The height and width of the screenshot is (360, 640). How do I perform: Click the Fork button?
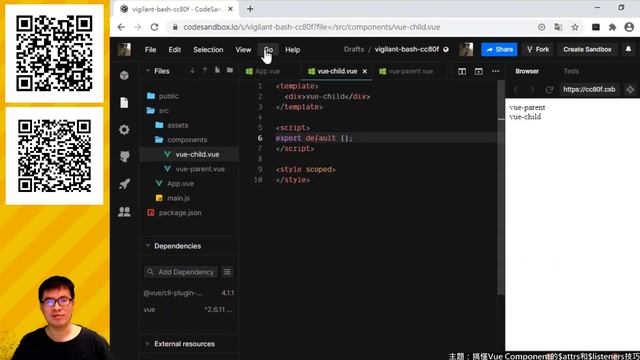point(538,49)
